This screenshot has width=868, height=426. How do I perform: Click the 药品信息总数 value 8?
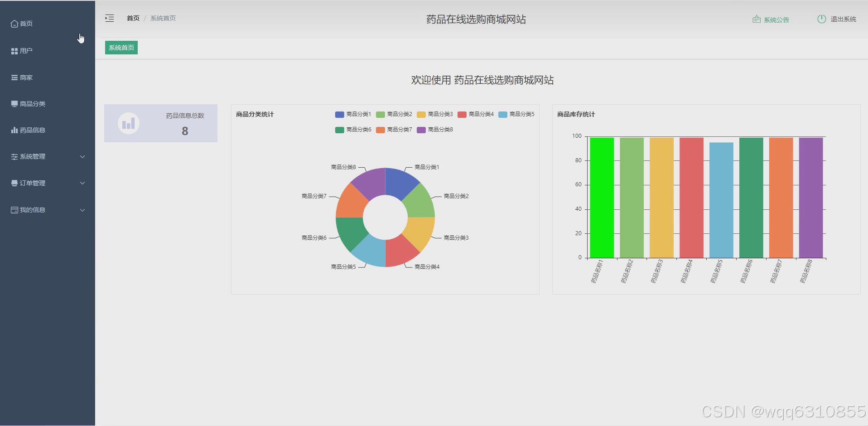185,131
